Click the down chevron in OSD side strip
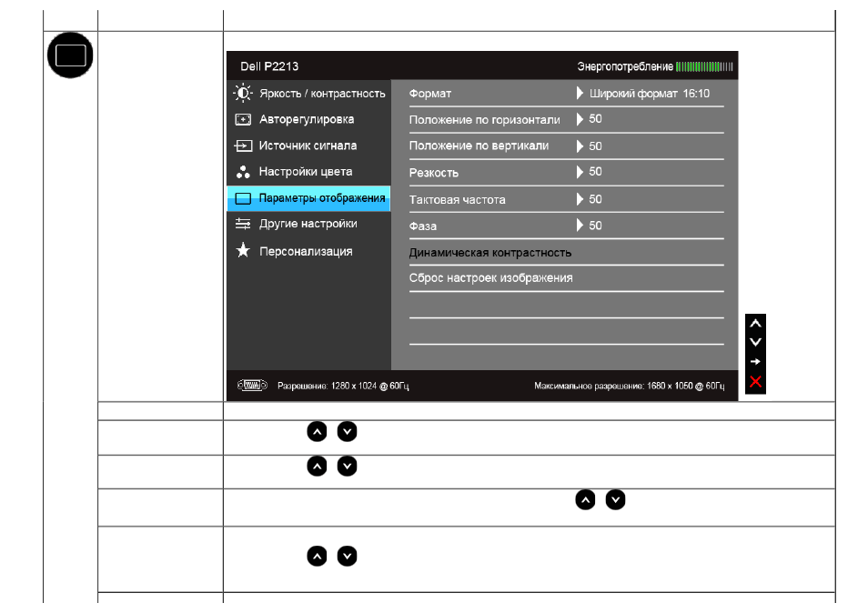This screenshot has height=613, width=868. pos(755,342)
